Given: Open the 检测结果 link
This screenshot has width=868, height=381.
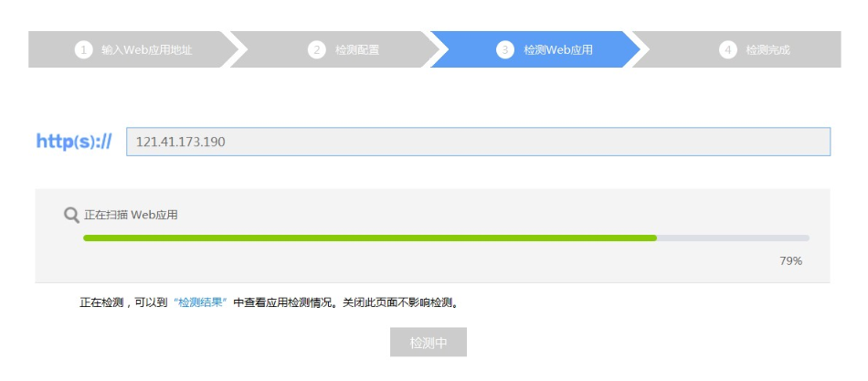Looking at the screenshot, I should (x=200, y=303).
